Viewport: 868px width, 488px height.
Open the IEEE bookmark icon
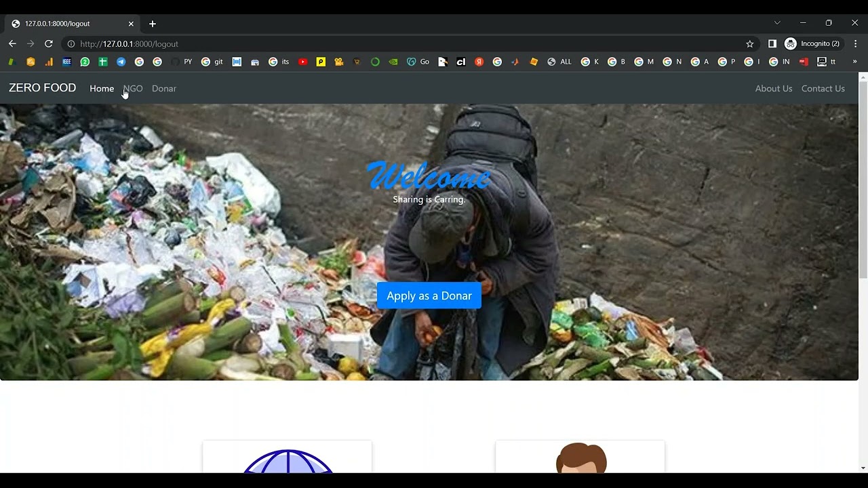(66, 62)
